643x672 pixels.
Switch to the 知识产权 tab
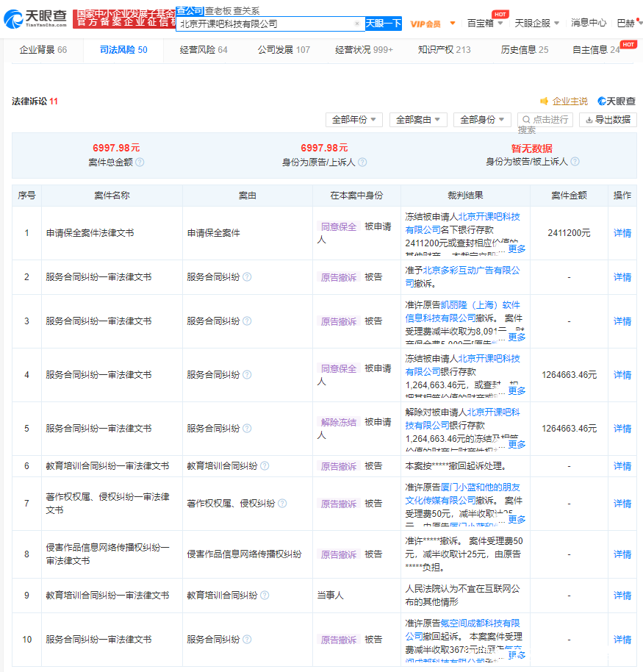(x=444, y=50)
